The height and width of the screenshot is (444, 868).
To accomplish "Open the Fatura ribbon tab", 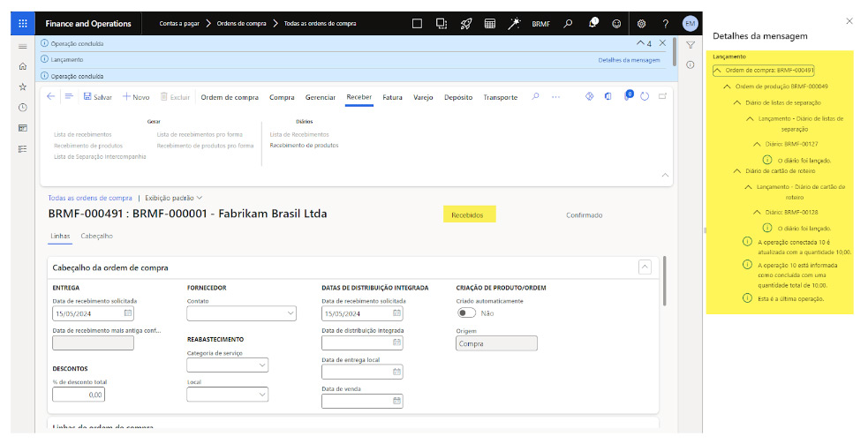I will click(x=392, y=97).
